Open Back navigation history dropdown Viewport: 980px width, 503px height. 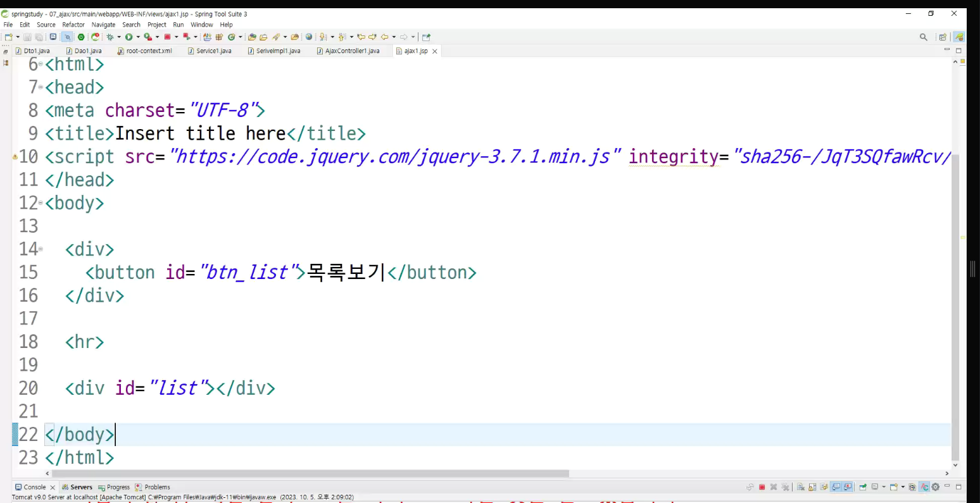pyautogui.click(x=394, y=37)
